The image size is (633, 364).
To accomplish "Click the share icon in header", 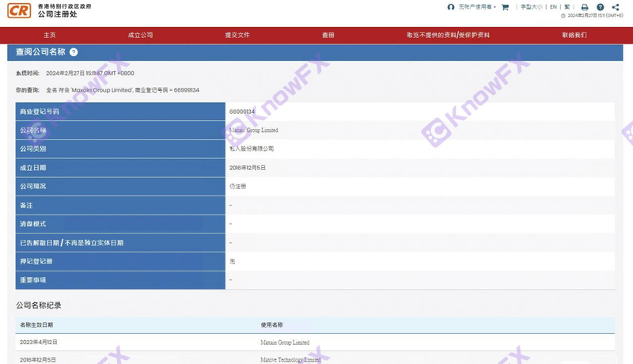I will pyautogui.click(x=616, y=7).
